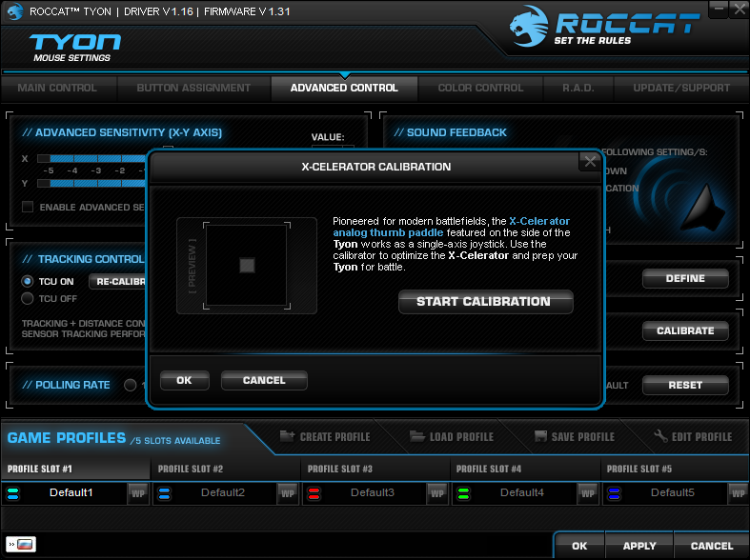The height and width of the screenshot is (560, 750).
Task: Minimize the ROCCAT Tyon window
Action: tap(719, 9)
